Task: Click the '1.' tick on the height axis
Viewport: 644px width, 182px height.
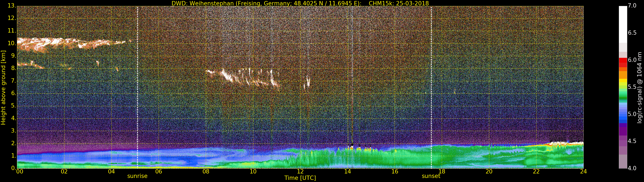Action: tap(13, 156)
